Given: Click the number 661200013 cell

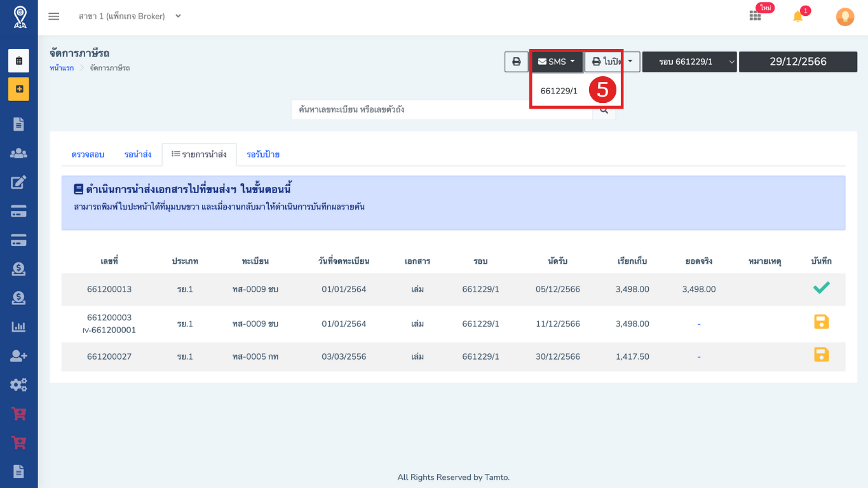Looking at the screenshot, I should click(109, 289).
